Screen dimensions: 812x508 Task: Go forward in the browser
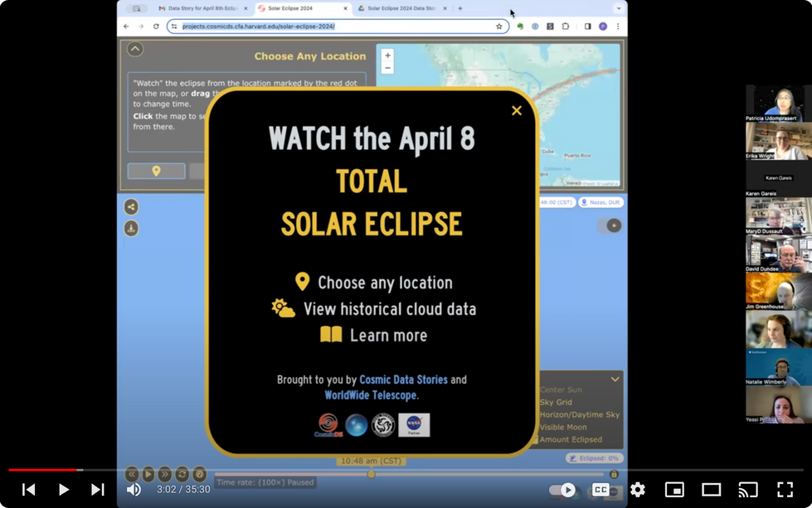141,26
